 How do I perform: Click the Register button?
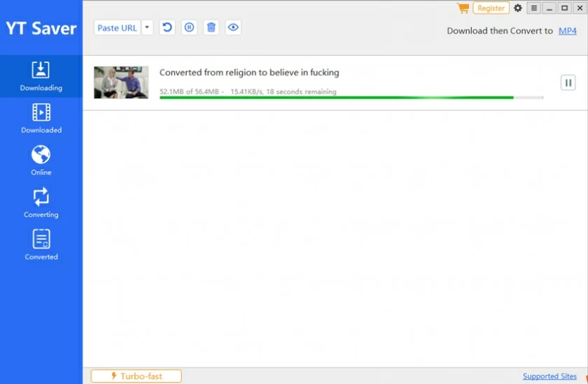491,8
